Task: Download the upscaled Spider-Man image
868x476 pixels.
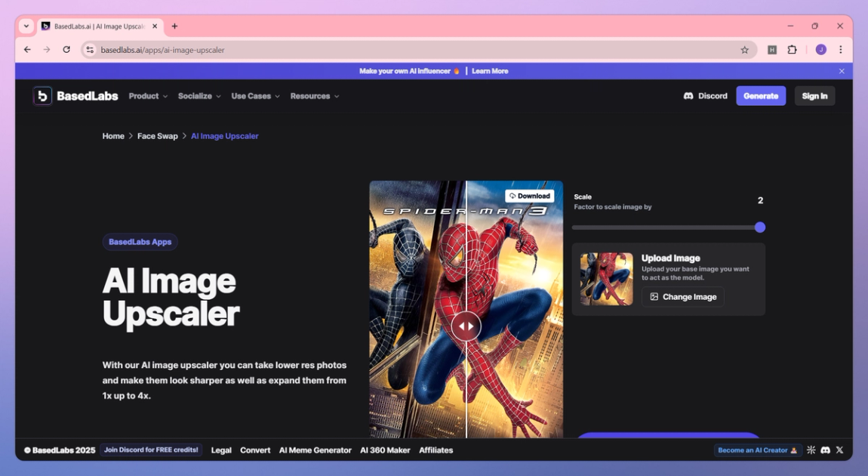Action: (x=529, y=196)
